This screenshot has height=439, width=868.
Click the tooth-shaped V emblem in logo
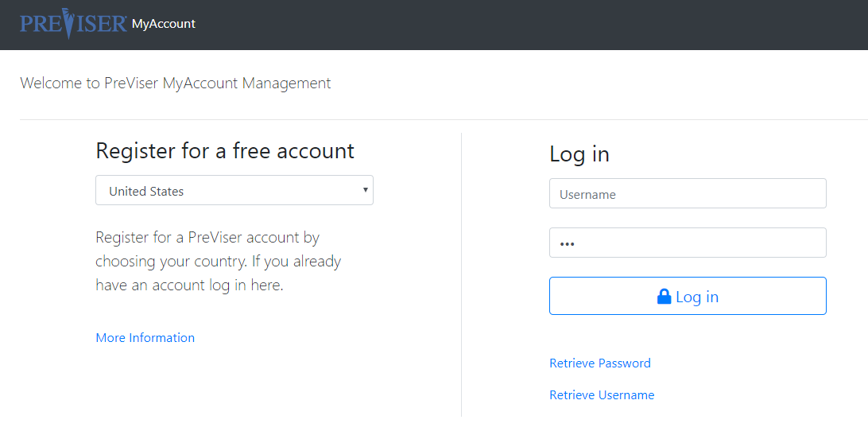click(x=68, y=23)
